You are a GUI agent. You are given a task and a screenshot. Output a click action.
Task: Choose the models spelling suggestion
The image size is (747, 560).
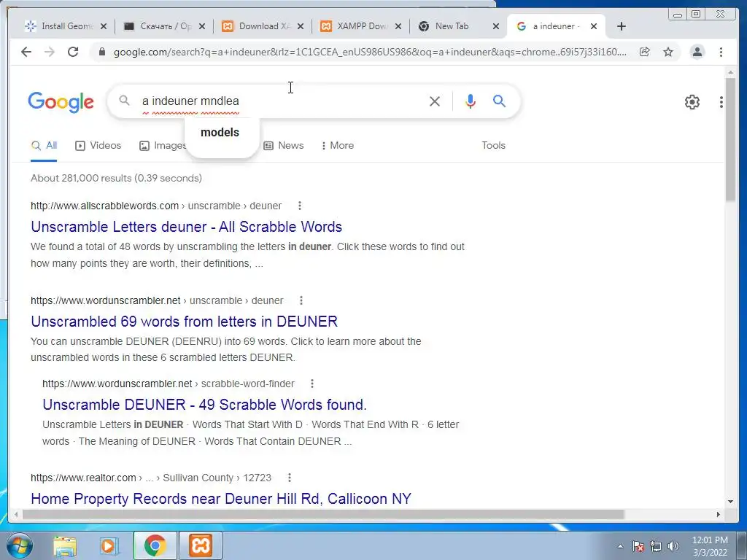[220, 133]
